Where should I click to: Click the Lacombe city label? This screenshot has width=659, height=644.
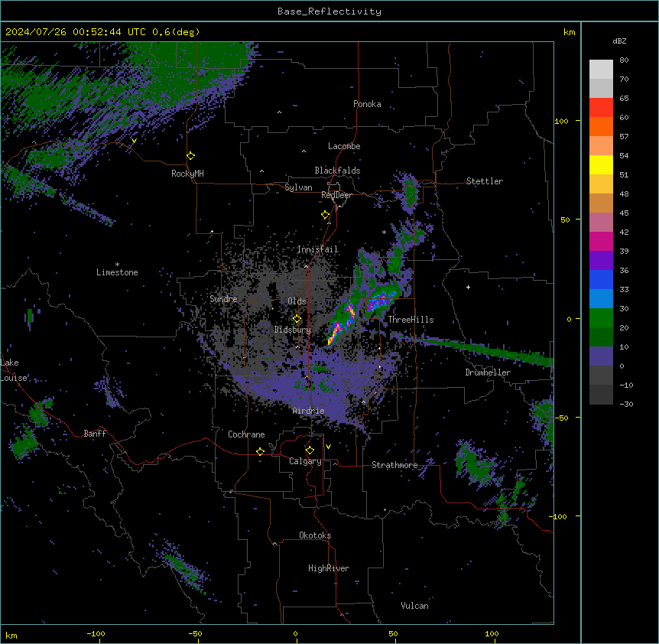tap(344, 146)
